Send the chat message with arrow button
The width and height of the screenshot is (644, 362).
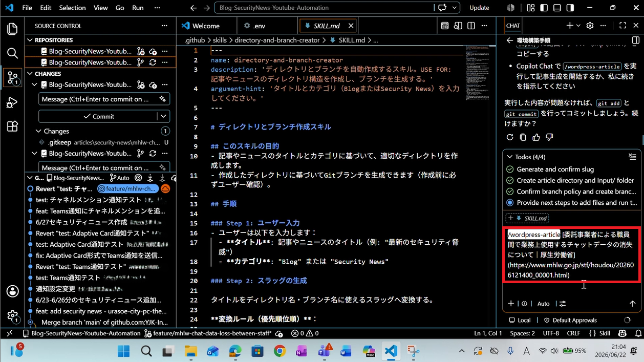coord(632,304)
